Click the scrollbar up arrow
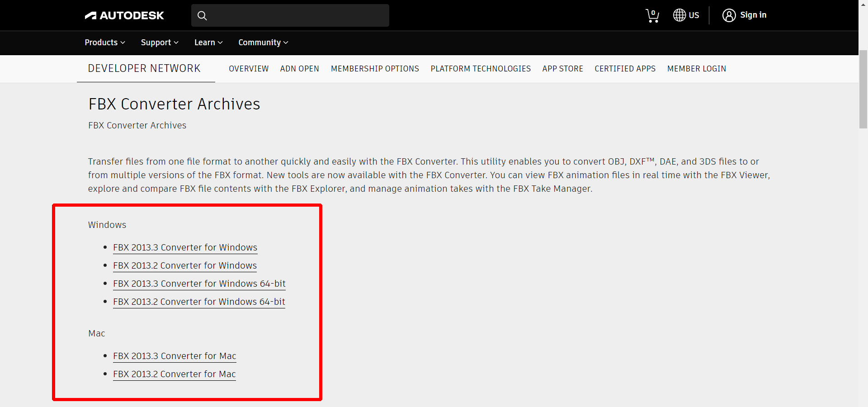 click(x=863, y=4)
